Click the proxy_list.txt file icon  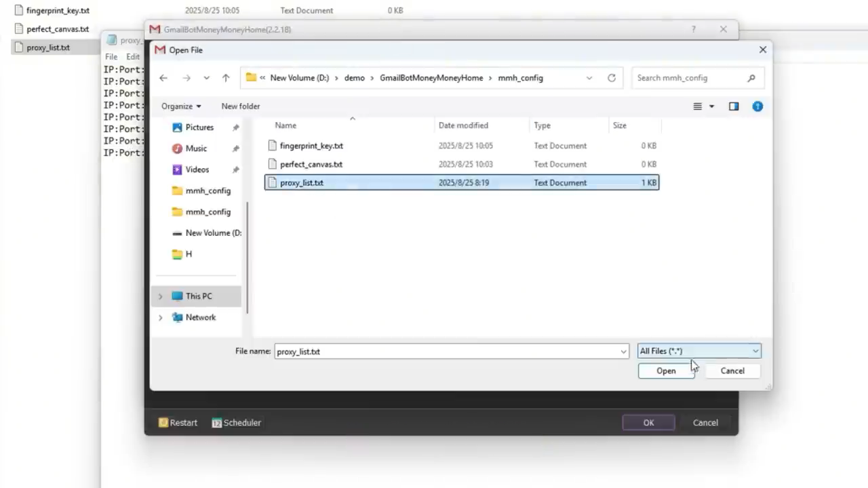(x=273, y=182)
